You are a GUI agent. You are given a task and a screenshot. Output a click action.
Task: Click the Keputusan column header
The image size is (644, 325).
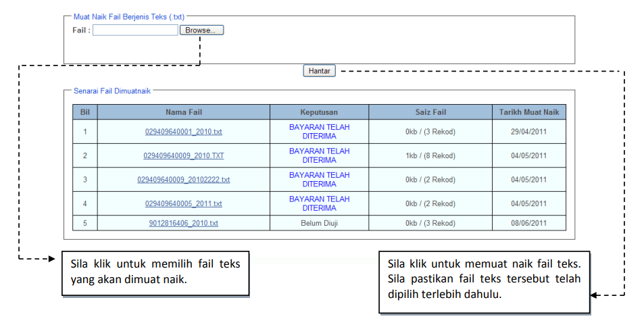click(319, 112)
